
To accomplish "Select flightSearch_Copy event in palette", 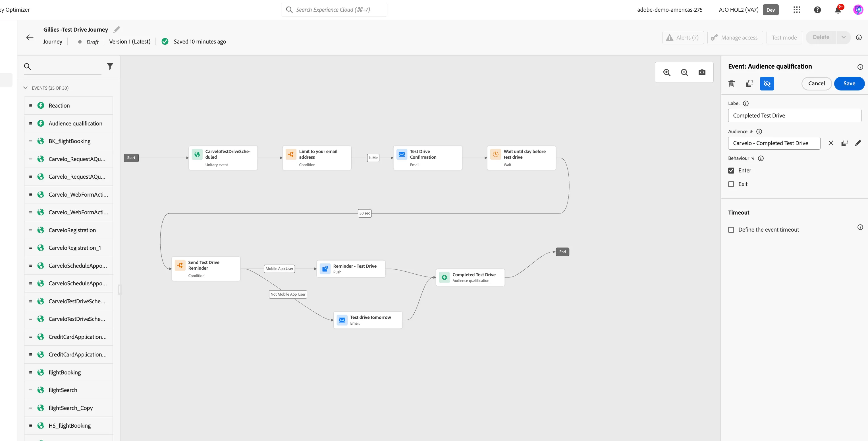I will point(68,408).
